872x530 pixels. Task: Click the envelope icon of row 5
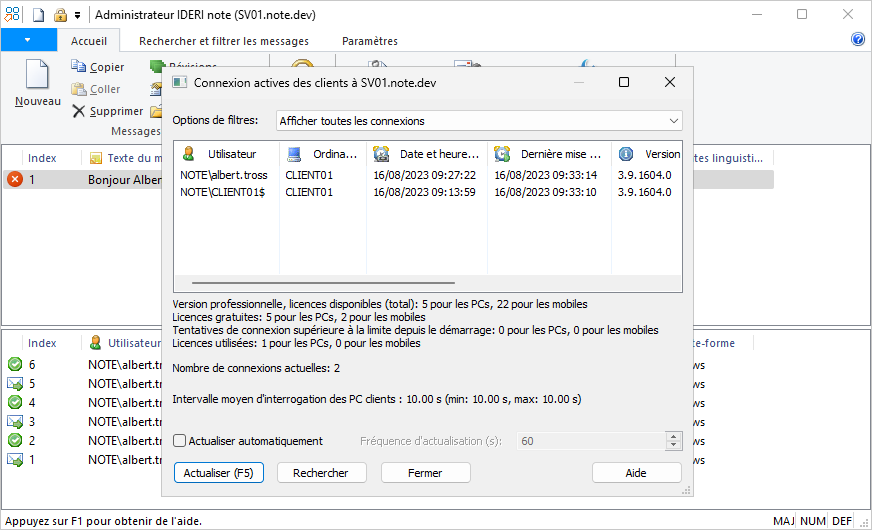[x=15, y=383]
